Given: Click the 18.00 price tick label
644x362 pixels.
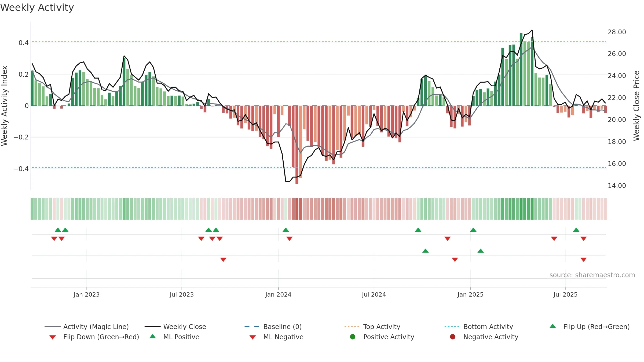Looking at the screenshot, I should click(617, 142).
